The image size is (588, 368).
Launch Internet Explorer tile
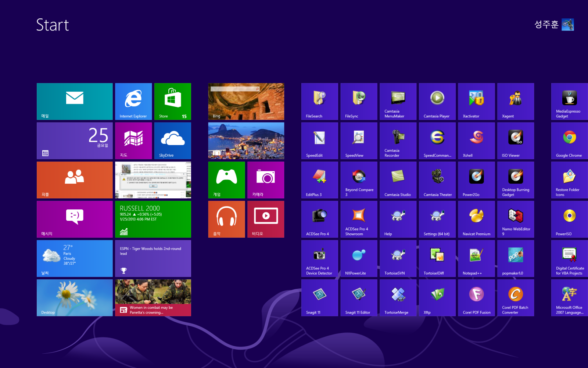(133, 102)
